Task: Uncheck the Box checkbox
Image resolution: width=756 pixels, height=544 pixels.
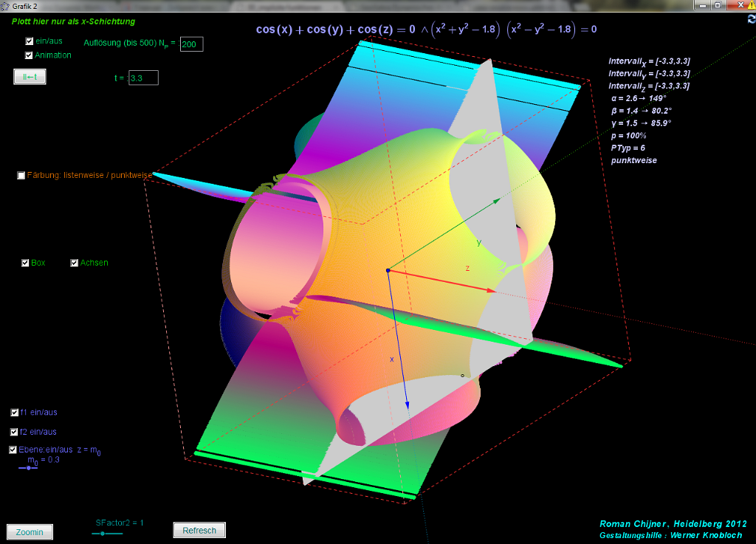Action: coord(26,263)
